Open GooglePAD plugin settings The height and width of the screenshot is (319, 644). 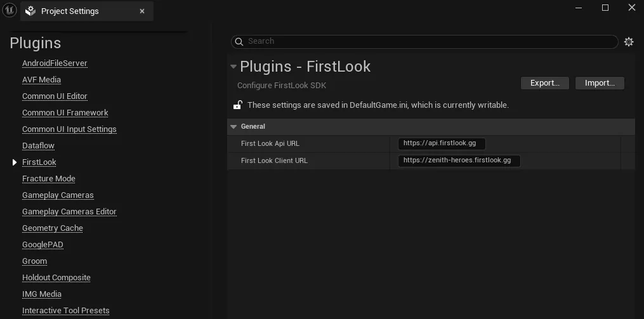[43, 245]
